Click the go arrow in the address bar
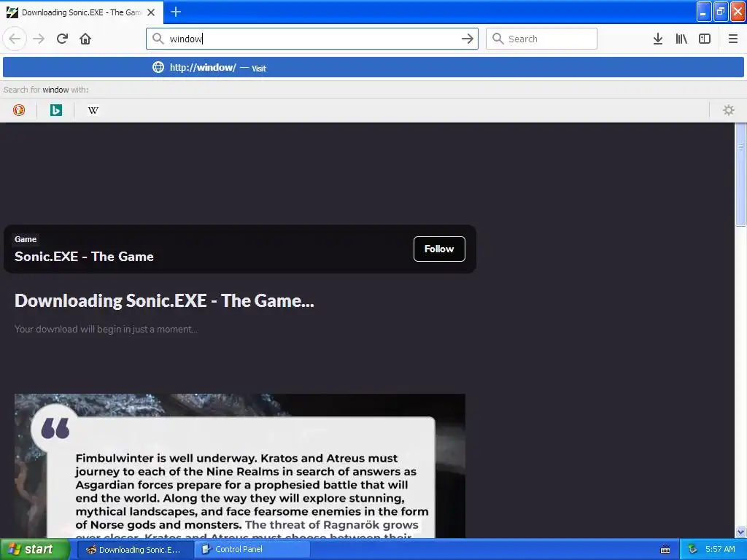This screenshot has width=747, height=560. pyautogui.click(x=468, y=39)
